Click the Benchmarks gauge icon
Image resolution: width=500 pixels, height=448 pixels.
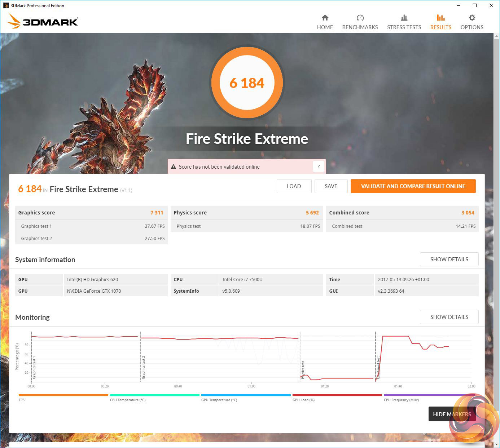pyautogui.click(x=360, y=18)
